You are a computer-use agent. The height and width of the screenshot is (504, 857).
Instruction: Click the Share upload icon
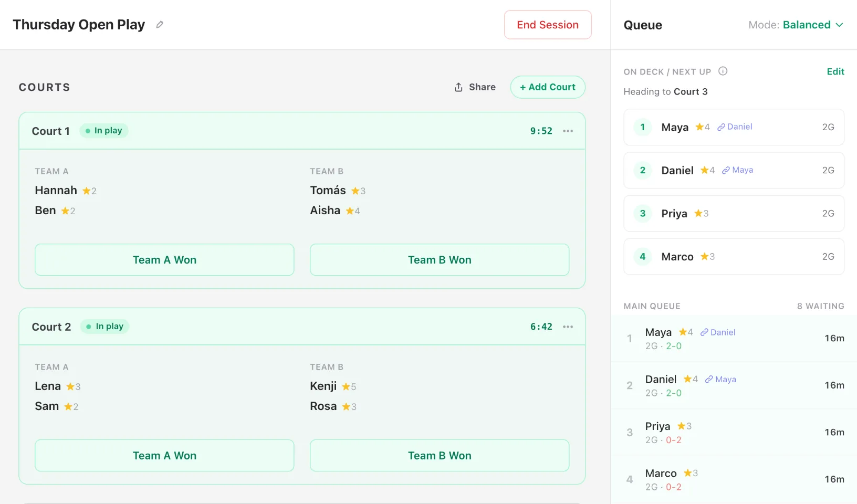tap(458, 87)
